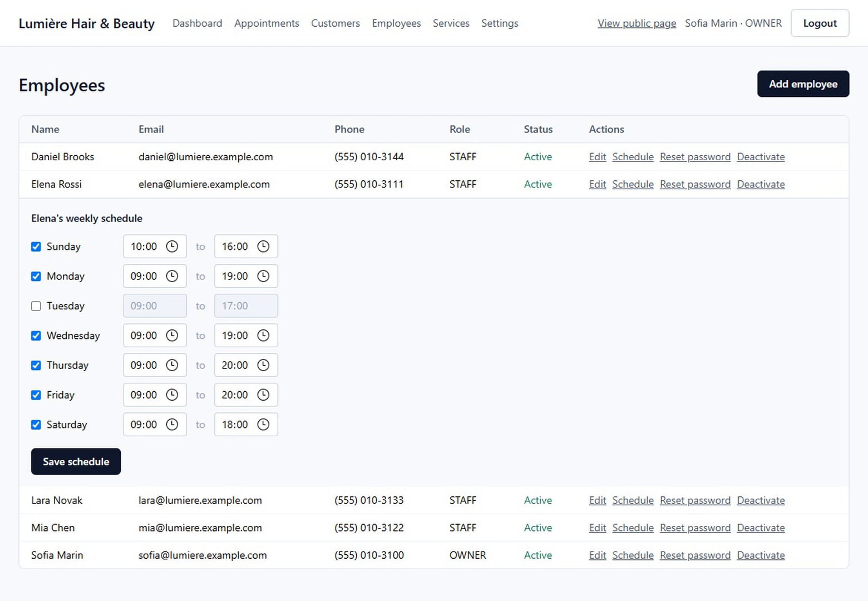The image size is (868, 601).
Task: Click Edit for Daniel Brooks
Action: click(598, 157)
